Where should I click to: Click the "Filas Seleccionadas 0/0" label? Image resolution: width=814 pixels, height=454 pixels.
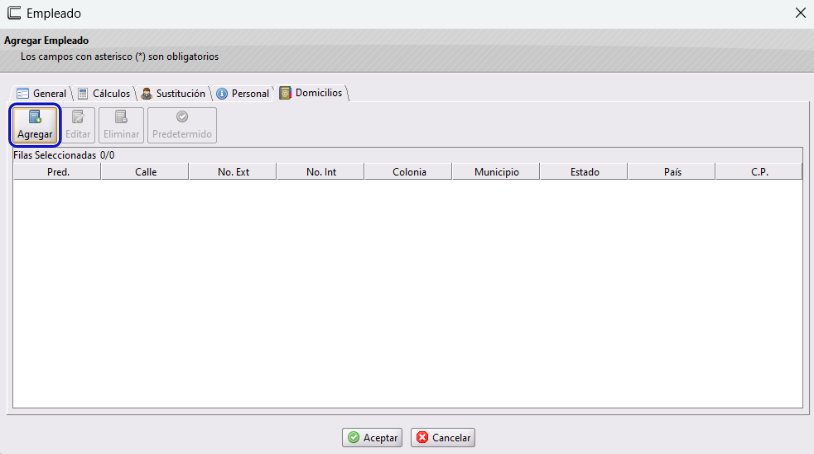(64, 155)
